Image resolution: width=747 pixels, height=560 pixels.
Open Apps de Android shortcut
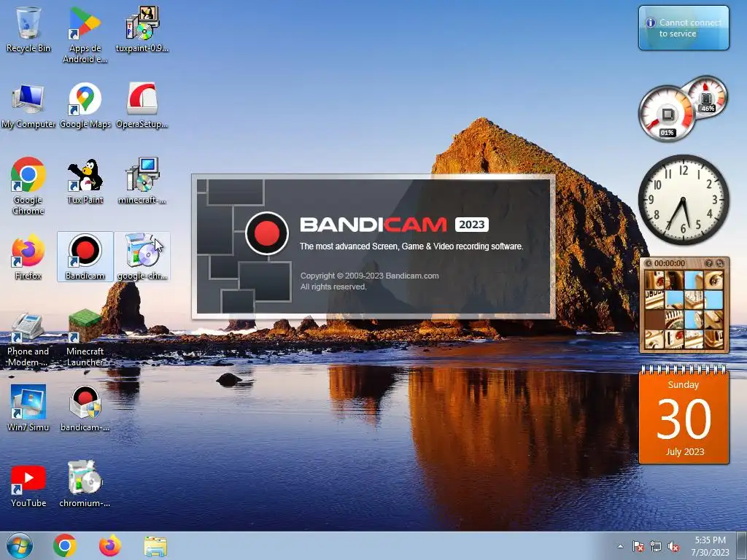[x=85, y=34]
